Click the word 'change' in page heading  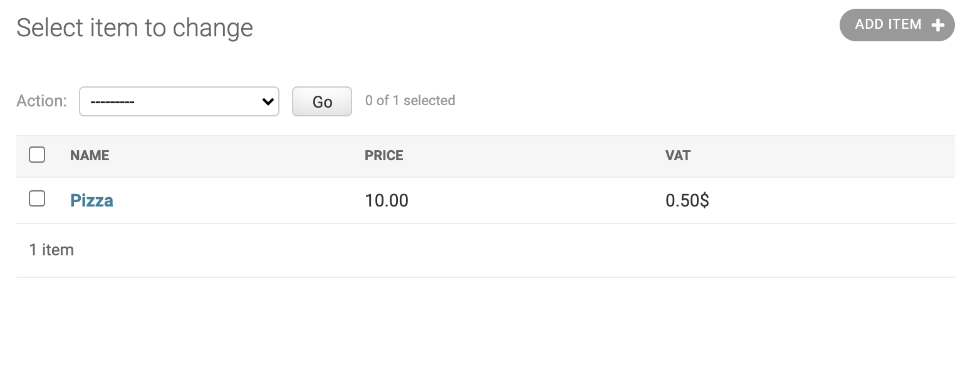tap(212, 28)
